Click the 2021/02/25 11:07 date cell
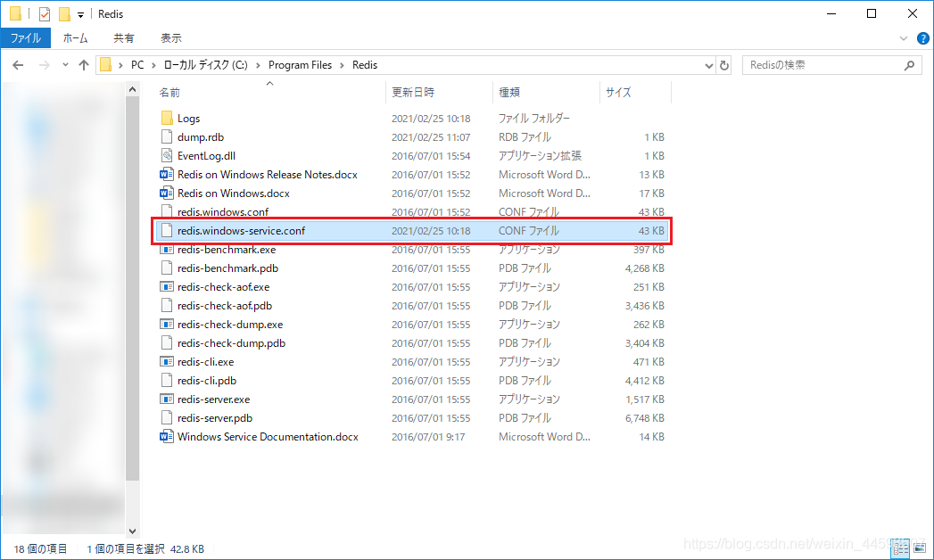The height and width of the screenshot is (560, 934). pos(431,136)
